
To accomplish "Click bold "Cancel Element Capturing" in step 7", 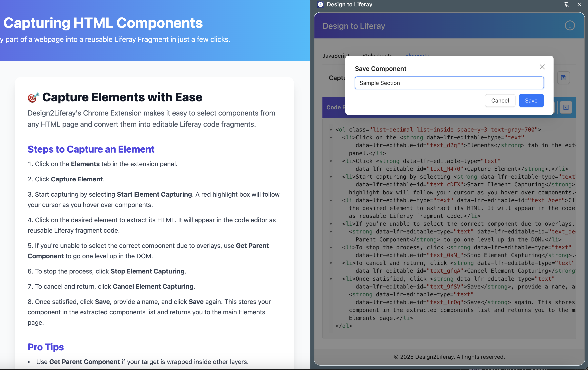I will coord(153,286).
